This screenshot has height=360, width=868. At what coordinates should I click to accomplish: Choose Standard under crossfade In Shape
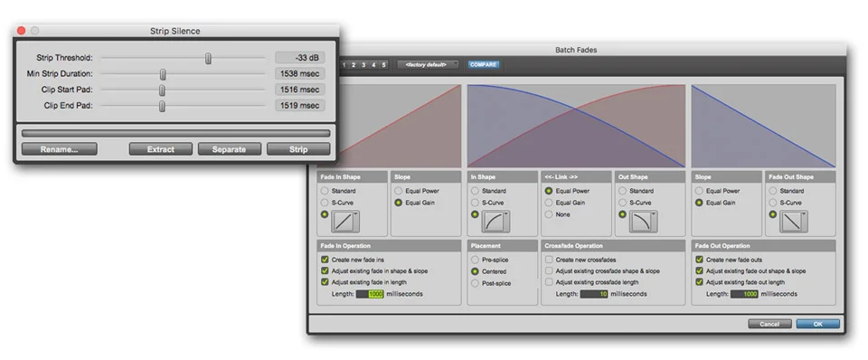[475, 191]
